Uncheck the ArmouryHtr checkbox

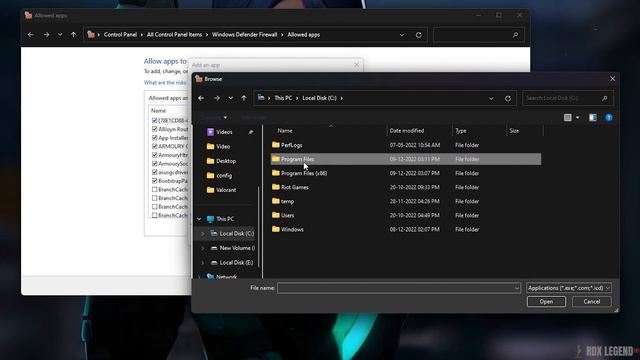pos(154,155)
